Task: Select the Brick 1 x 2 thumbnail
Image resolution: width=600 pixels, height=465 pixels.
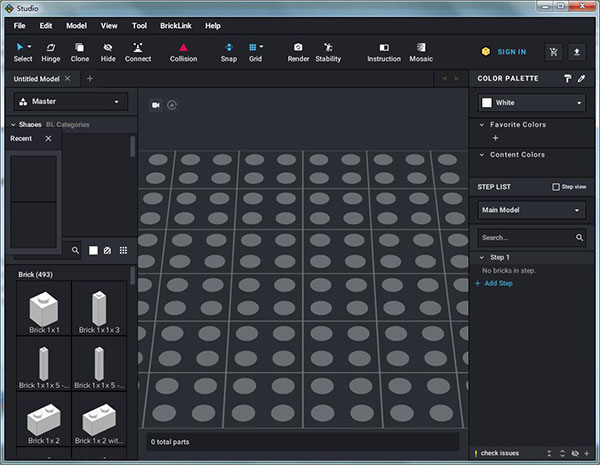Action: [44, 419]
